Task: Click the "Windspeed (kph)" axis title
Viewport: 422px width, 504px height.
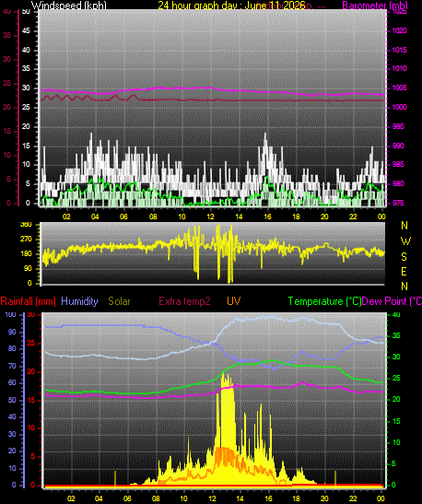Action: (x=69, y=6)
